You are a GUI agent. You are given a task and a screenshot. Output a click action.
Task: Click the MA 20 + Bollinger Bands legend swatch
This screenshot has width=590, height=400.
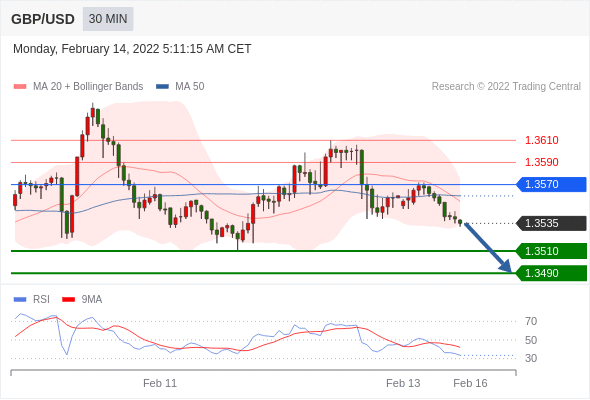click(20, 87)
